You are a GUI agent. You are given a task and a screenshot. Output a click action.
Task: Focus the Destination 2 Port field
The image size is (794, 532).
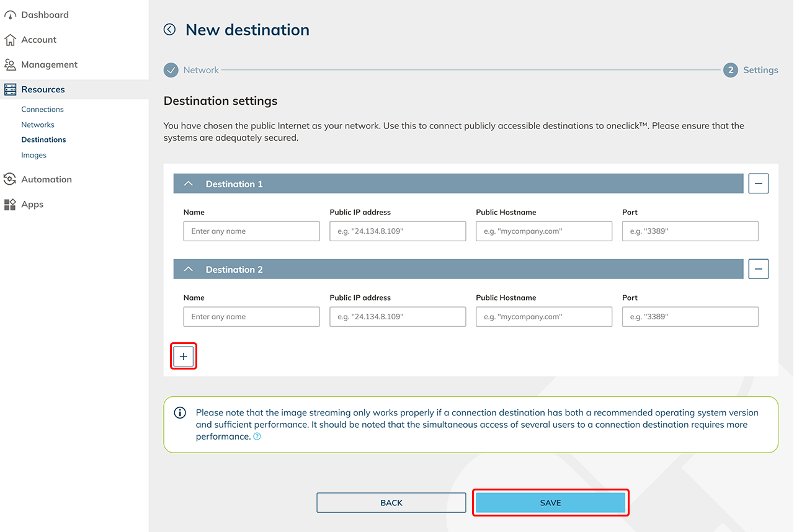pyautogui.click(x=690, y=317)
